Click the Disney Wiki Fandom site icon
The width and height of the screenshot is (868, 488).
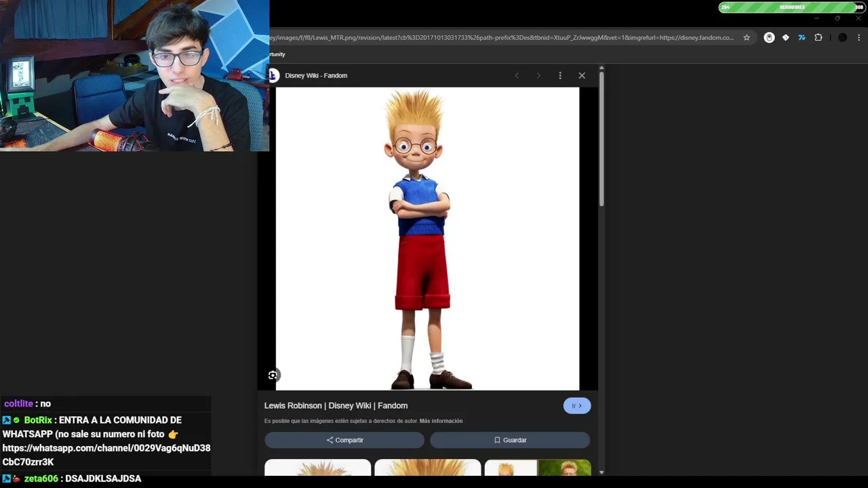tap(273, 75)
